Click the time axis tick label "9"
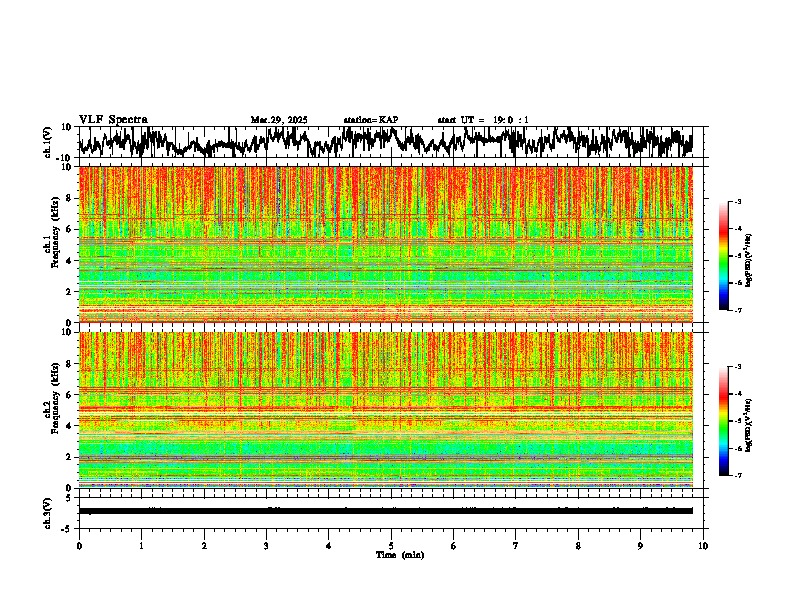 click(x=640, y=546)
